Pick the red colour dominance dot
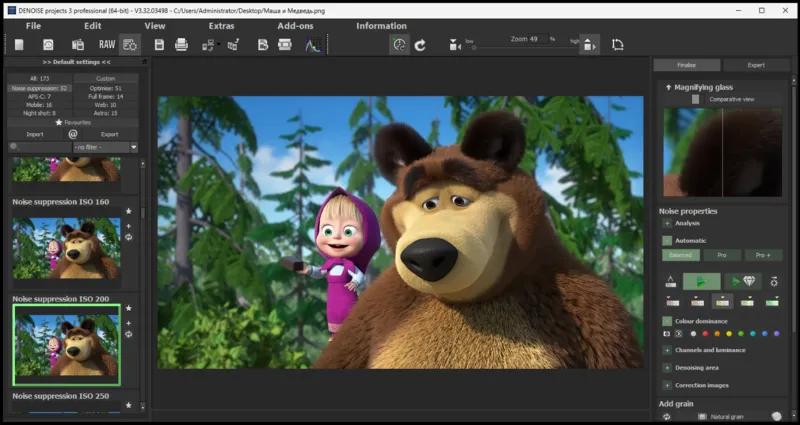The height and width of the screenshot is (425, 800). point(705,334)
